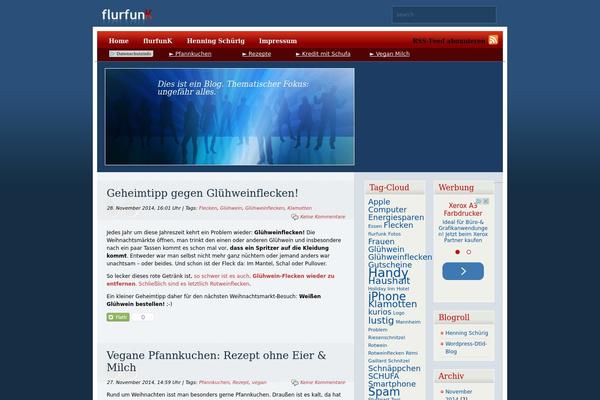Click the Glühwein tag in the first post's meta line
The width and height of the screenshot is (600, 400).
tap(231, 208)
